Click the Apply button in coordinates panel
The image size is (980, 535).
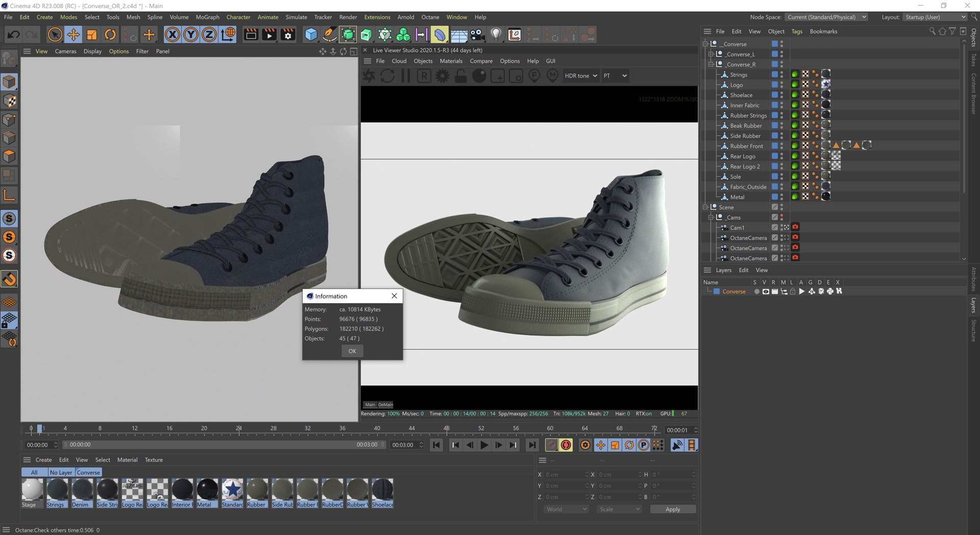[x=673, y=509]
